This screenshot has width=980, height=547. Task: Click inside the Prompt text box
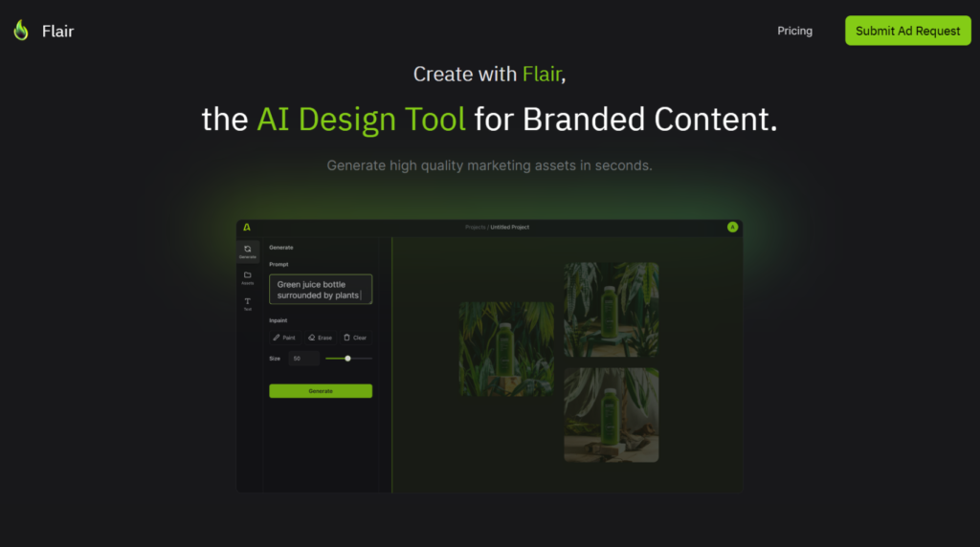321,290
